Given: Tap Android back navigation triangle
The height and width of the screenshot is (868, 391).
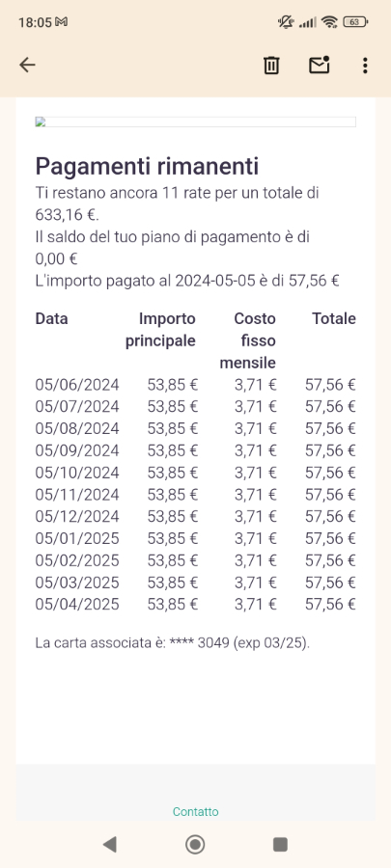Looking at the screenshot, I should coord(110,844).
